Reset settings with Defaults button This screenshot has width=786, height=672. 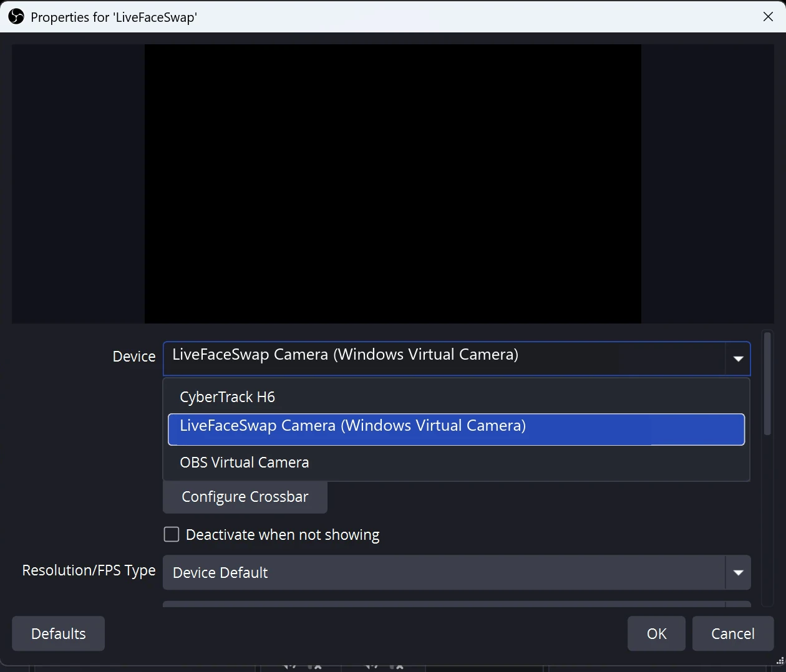59,633
